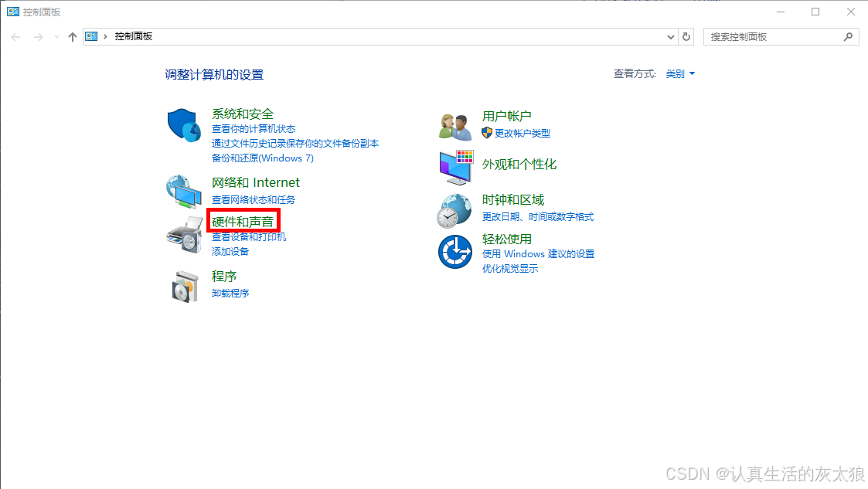Click the forward navigation arrow
The width and height of the screenshot is (868, 489).
38,37
